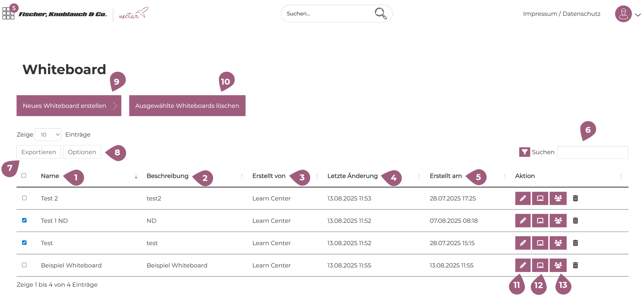Image resolution: width=644 pixels, height=298 pixels.
Task: Uncheck the Test 1 ND row checkbox
Action: click(24, 220)
